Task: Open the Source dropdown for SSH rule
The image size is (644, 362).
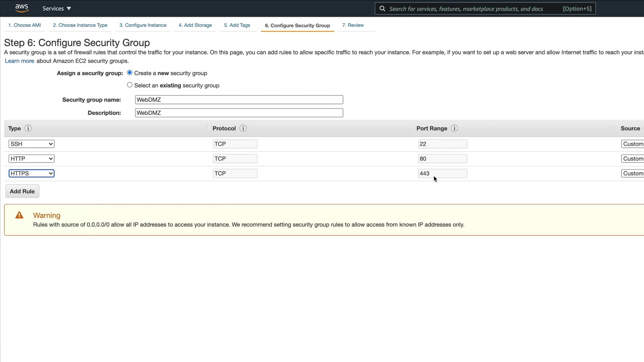Action: (x=633, y=144)
